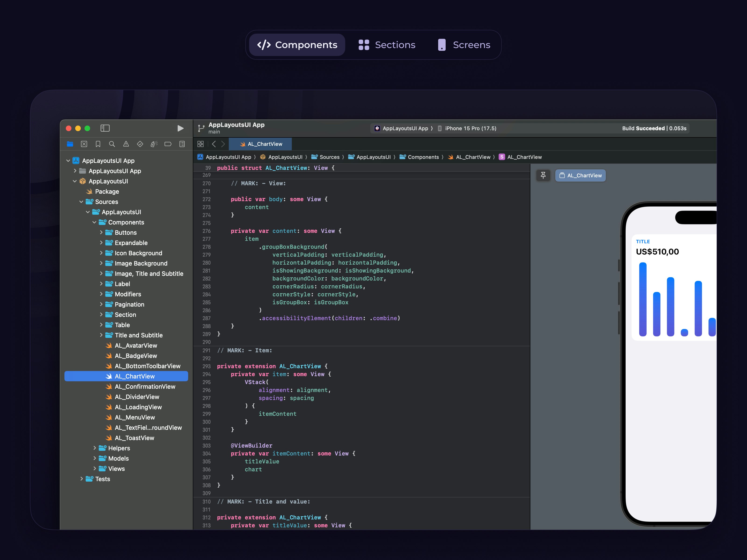
Task: Expand the Table folder
Action: click(x=101, y=325)
